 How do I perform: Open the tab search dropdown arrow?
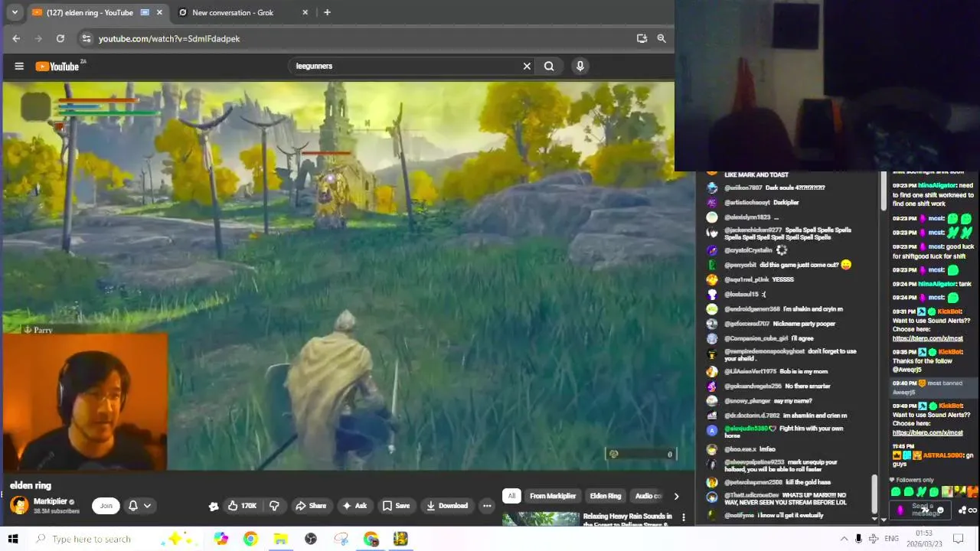14,12
